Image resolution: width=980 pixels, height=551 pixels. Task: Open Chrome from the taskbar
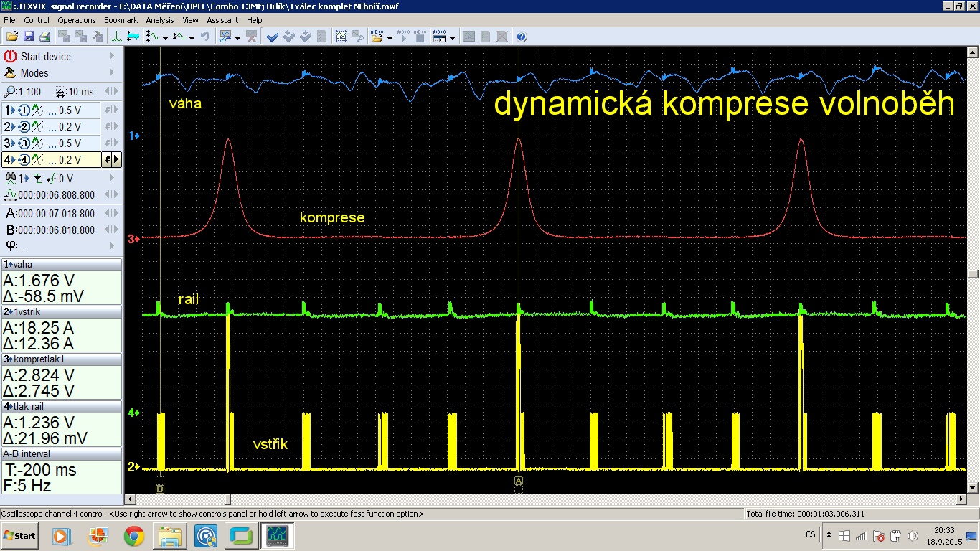133,535
